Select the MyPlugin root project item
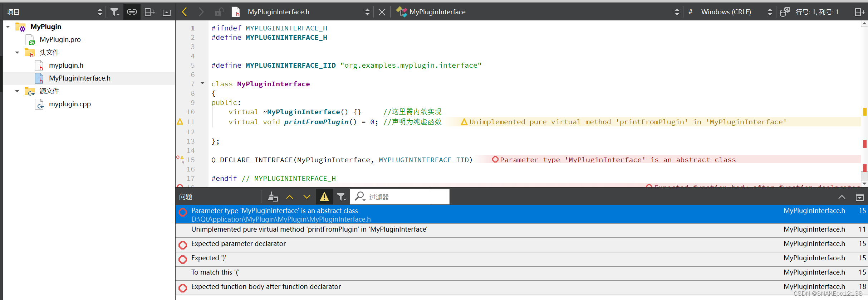 (x=46, y=27)
